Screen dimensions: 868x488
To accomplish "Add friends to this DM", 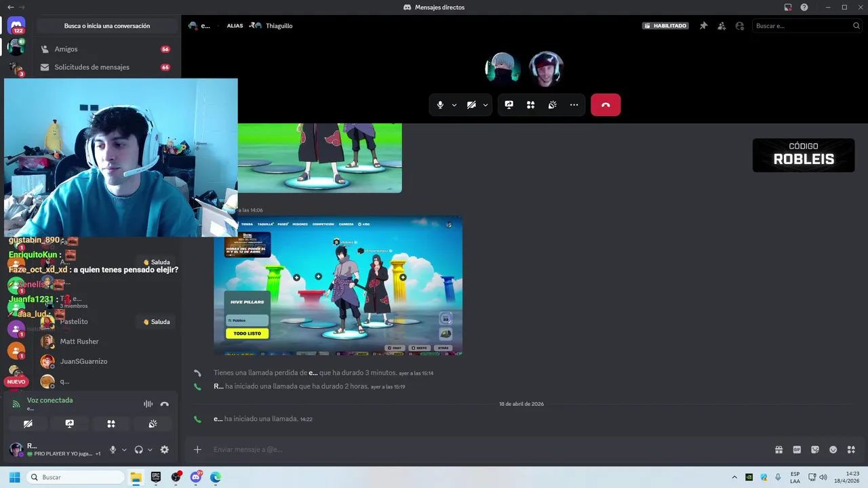I will tap(722, 26).
